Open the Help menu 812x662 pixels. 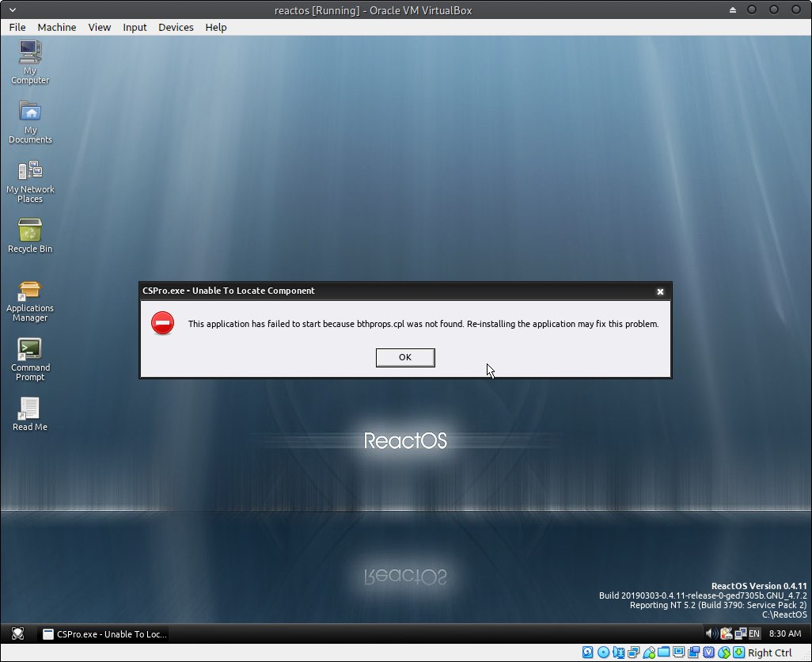[216, 27]
